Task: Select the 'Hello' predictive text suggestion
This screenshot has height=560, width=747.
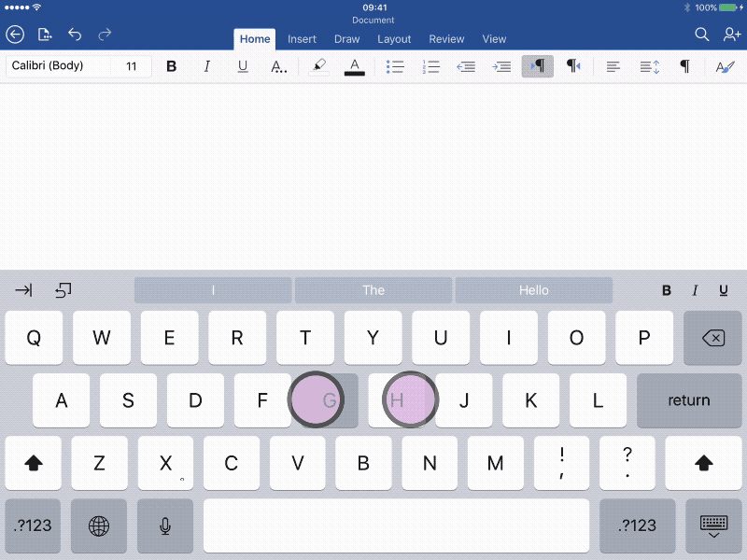Action: [533, 290]
